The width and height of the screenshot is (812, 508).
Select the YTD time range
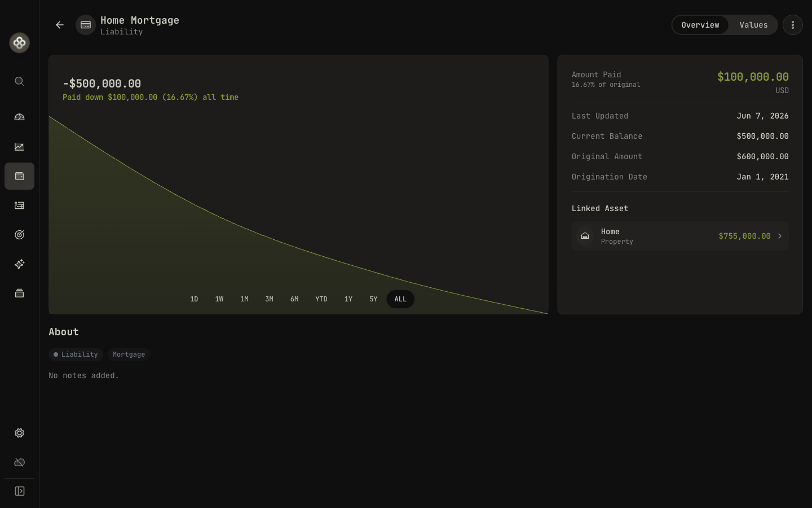click(321, 299)
